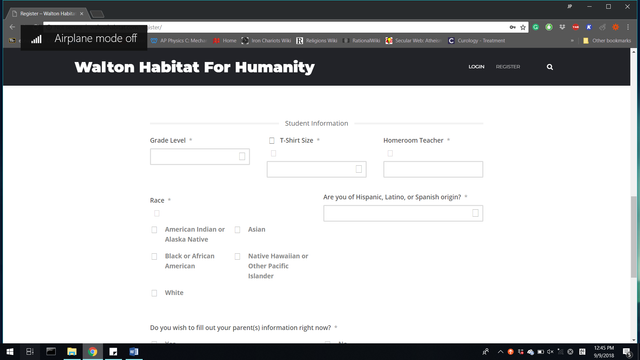Viewport: 640px width, 360px height.
Task: Click the bookmark star in address bar
Action: coord(523,27)
